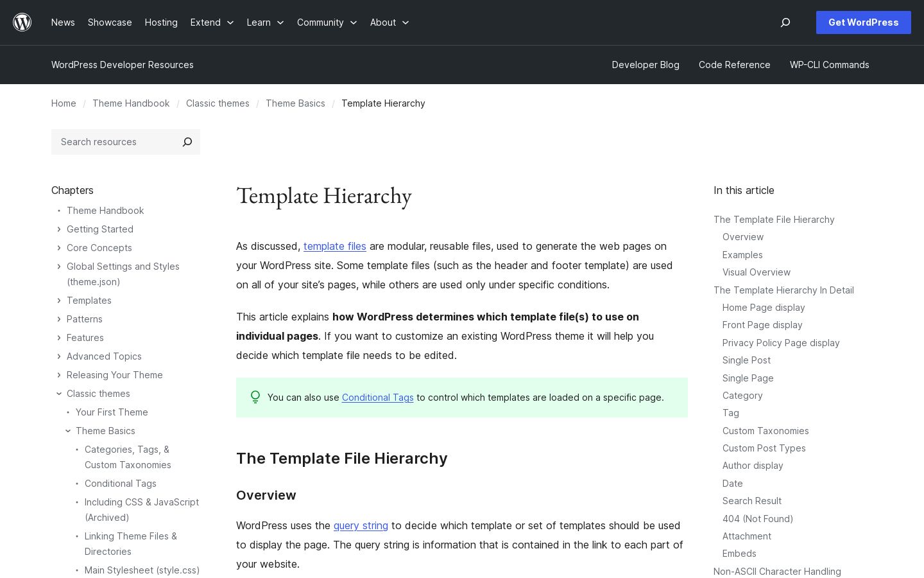Open the Hosting menu item
924x578 pixels.
click(161, 22)
